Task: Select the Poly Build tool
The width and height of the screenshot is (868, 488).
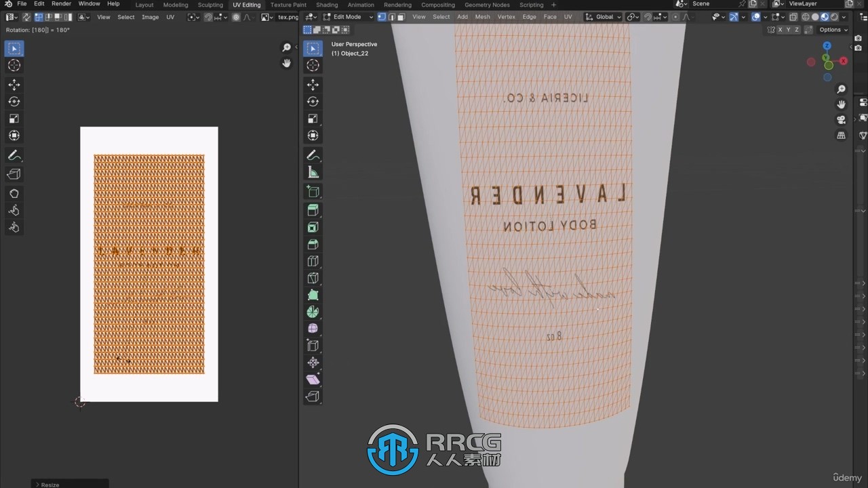Action: [x=313, y=295]
